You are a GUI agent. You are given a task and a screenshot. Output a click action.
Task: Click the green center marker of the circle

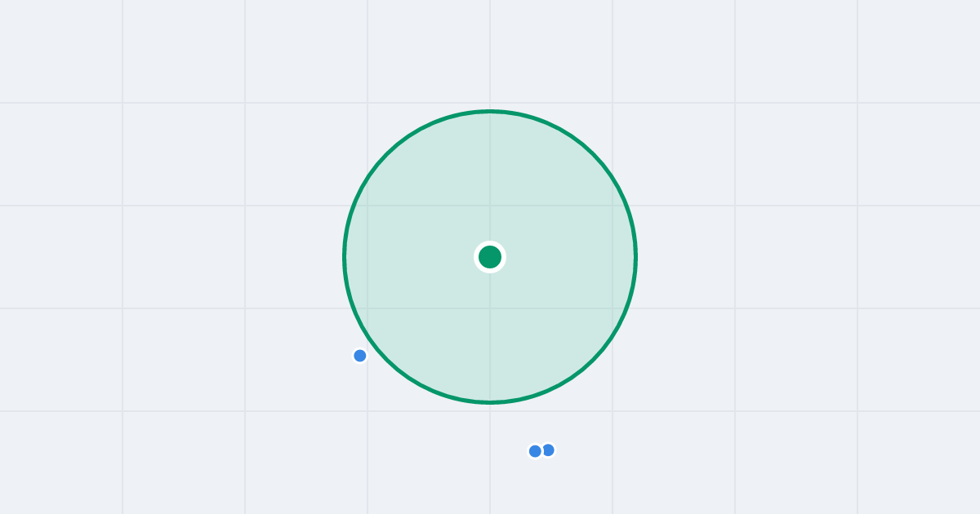(x=490, y=257)
